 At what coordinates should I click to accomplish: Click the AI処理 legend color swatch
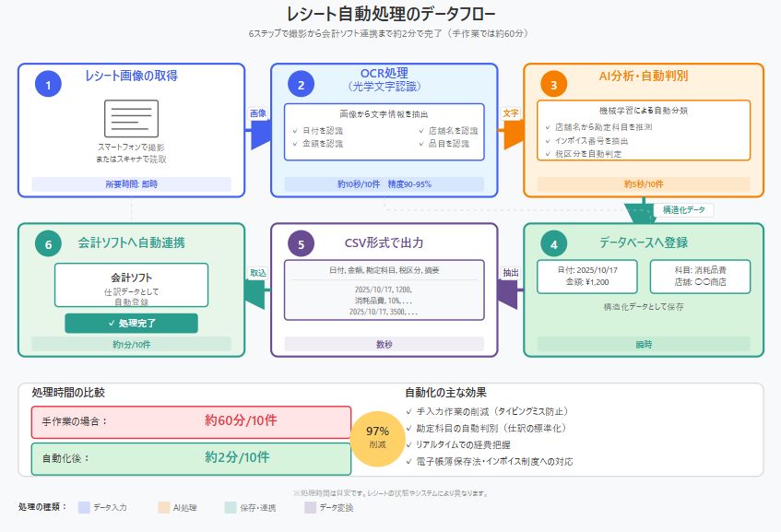pyautogui.click(x=163, y=507)
